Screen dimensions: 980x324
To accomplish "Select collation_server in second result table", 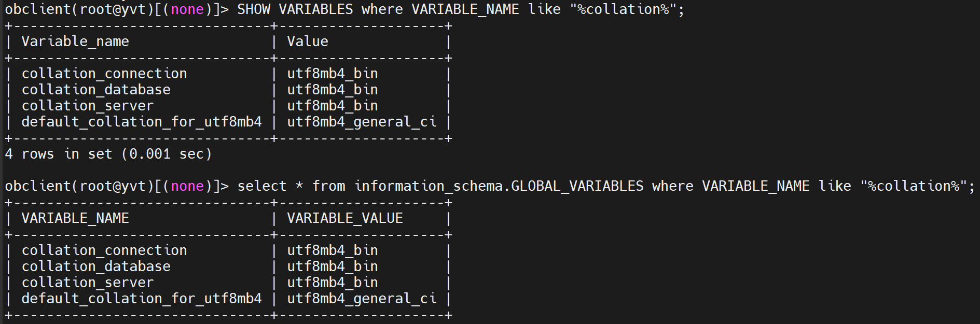I will pyautogui.click(x=88, y=283).
